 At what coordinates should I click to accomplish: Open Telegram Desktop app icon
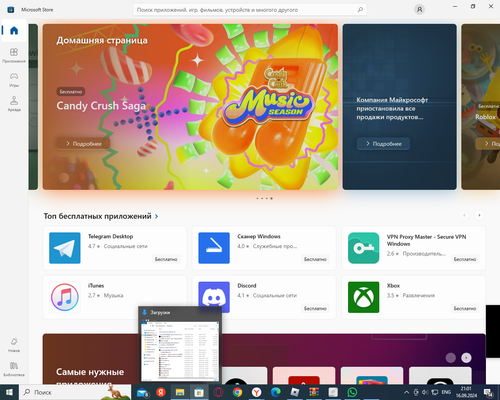coord(65,248)
